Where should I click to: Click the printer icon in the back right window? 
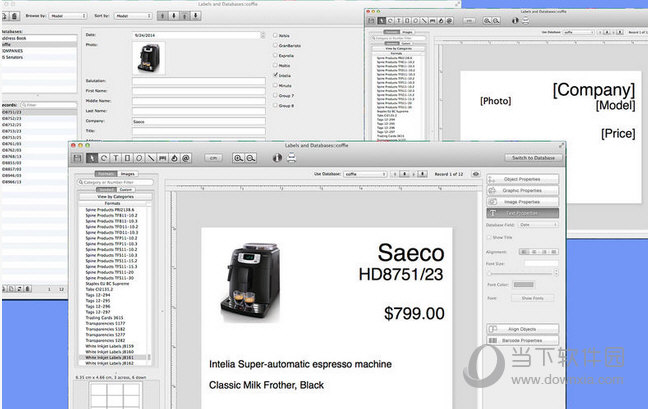pyautogui.click(x=525, y=21)
